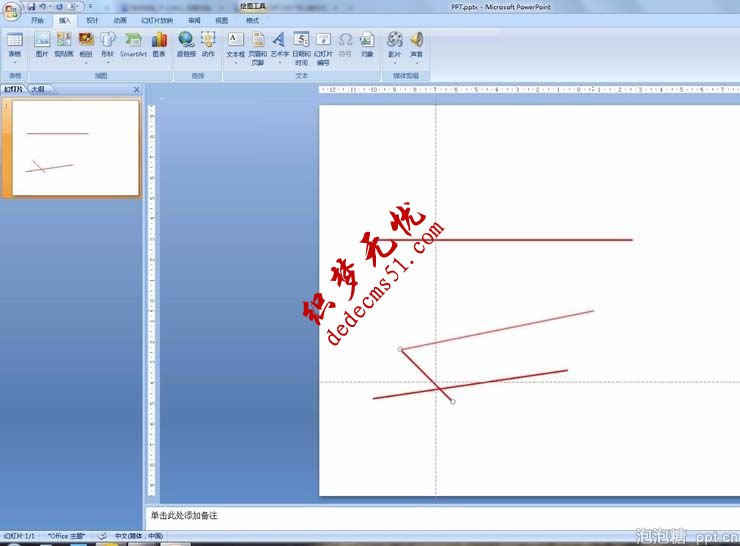Select slide 1 thumbnail
Image resolution: width=740 pixels, height=546 pixels.
[x=75, y=148]
